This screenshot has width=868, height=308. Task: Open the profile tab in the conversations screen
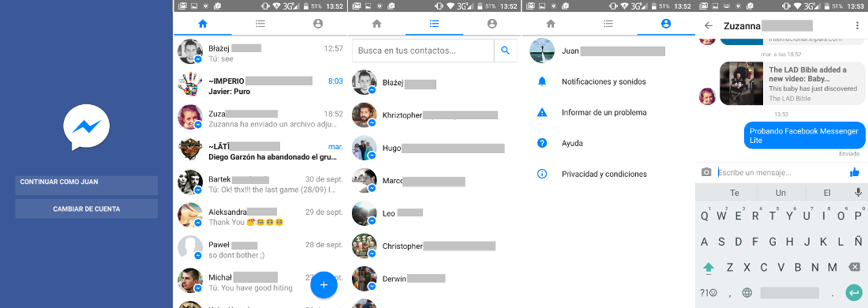[x=318, y=24]
